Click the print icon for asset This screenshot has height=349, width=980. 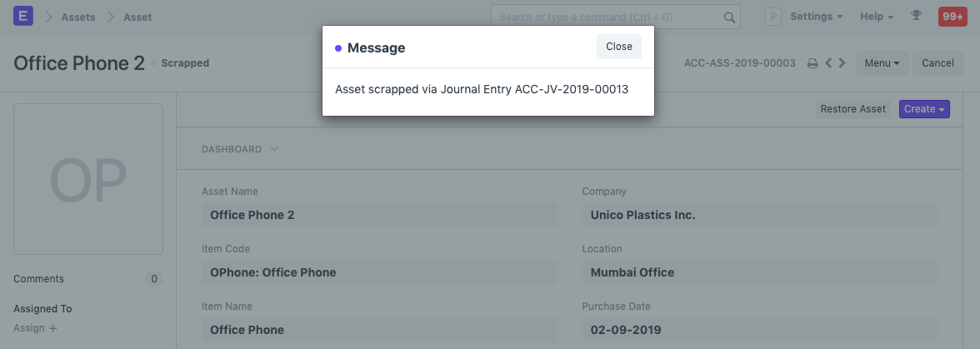(x=812, y=63)
